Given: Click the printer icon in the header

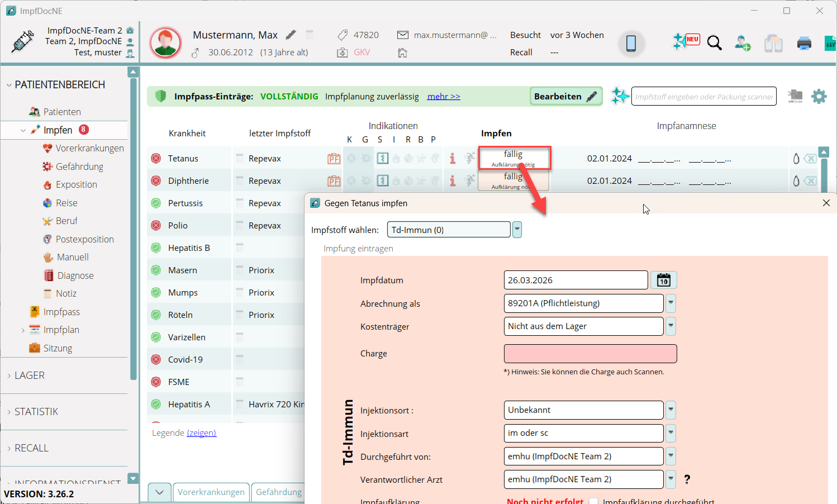Looking at the screenshot, I should click(x=804, y=43).
